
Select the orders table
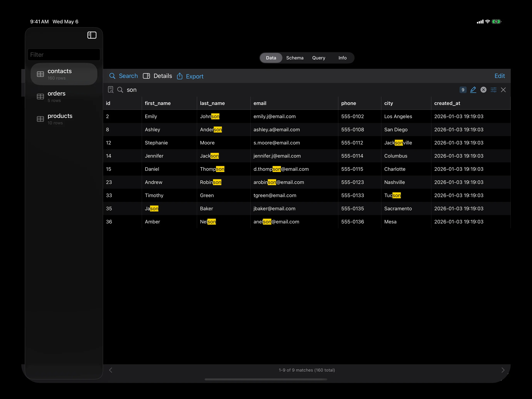pos(64,96)
